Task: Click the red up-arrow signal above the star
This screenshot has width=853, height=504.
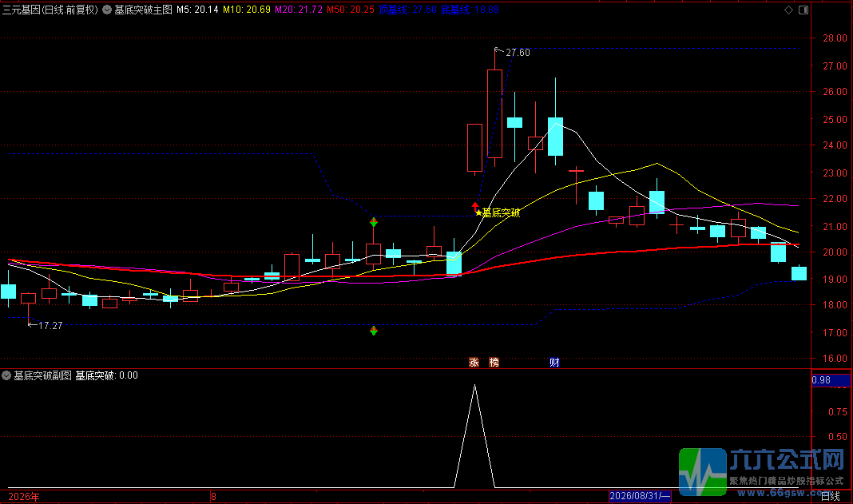Action: [475, 206]
